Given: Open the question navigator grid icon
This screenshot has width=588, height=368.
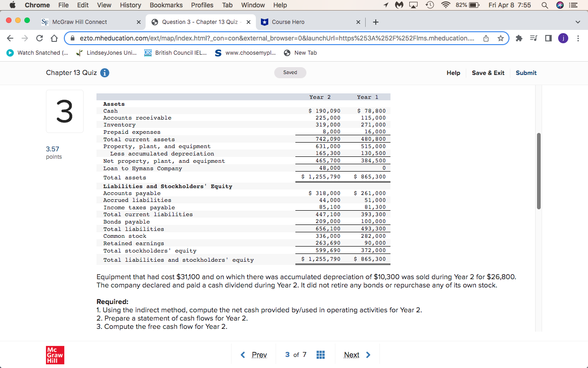Looking at the screenshot, I should click(x=320, y=354).
